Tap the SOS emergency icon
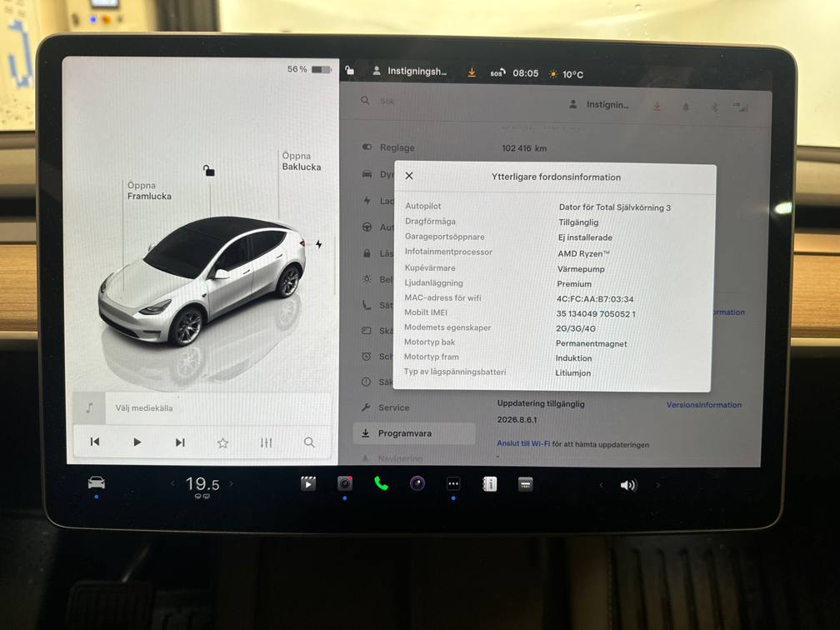Screen dimensions: 840x630 click(497, 73)
